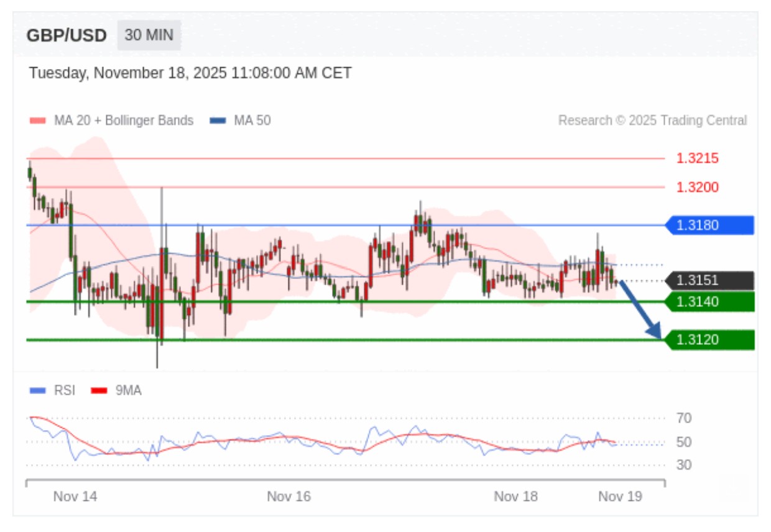Click the blue downward trend arrow
The height and width of the screenshot is (532, 771).
coord(639,310)
